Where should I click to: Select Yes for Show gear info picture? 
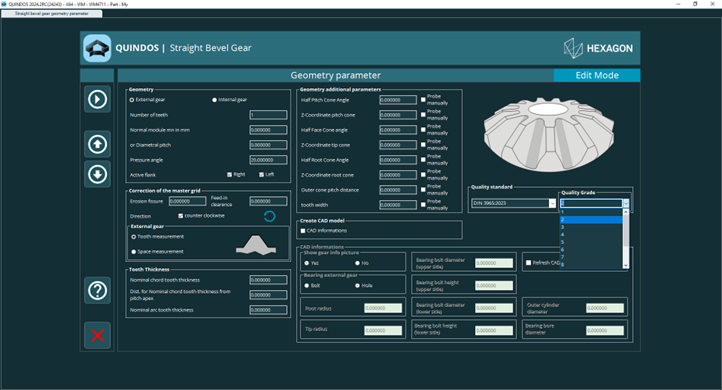[x=307, y=263]
